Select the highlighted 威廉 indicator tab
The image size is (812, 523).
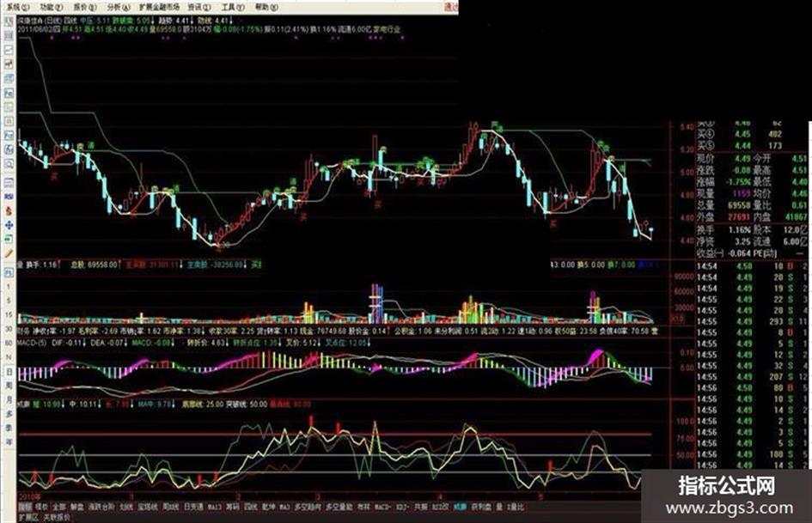(x=460, y=507)
